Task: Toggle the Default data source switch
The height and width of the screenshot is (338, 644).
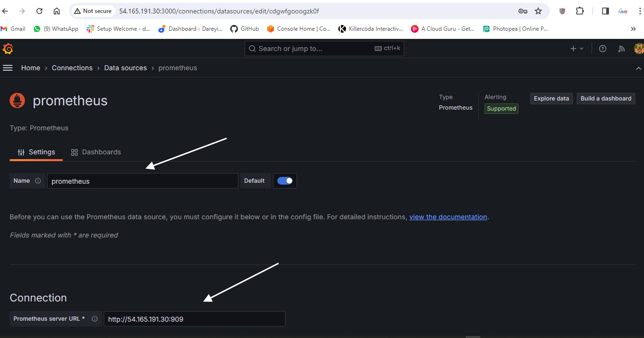Action: coord(285,181)
